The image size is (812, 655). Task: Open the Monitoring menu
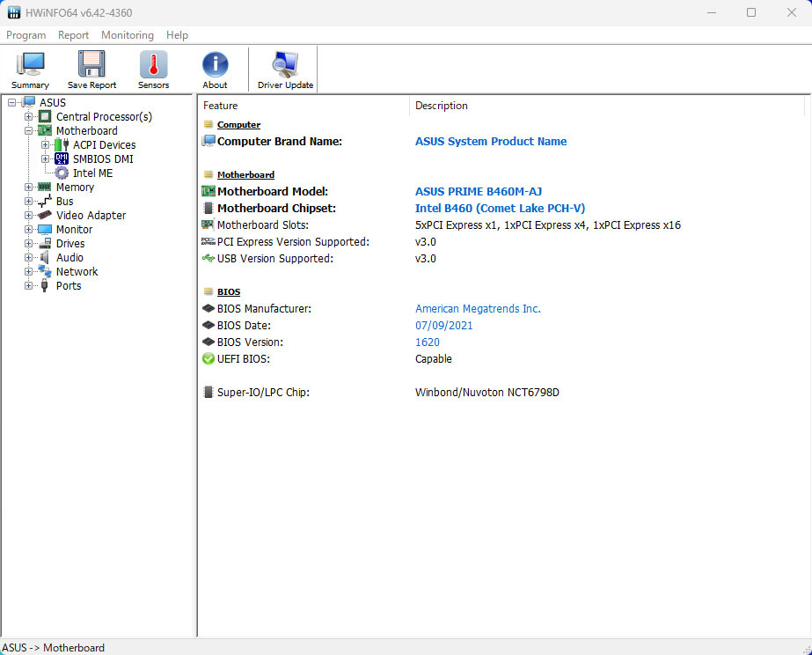coord(128,35)
